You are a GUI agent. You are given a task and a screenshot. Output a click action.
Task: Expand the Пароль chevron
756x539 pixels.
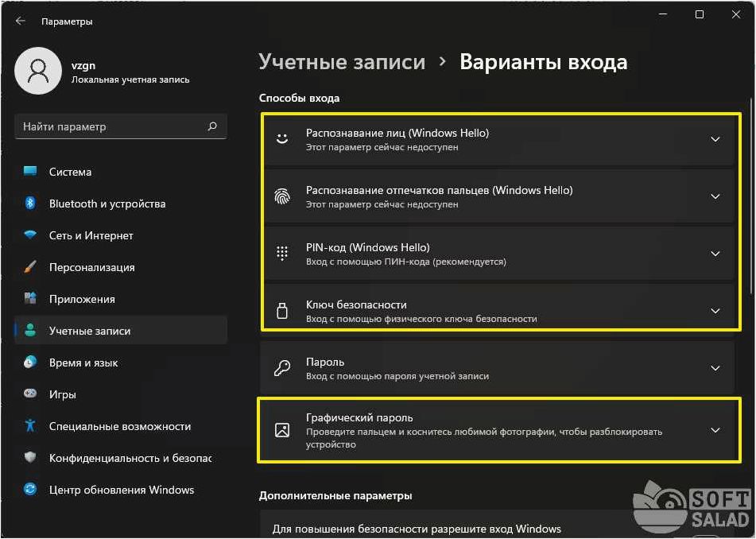(715, 368)
